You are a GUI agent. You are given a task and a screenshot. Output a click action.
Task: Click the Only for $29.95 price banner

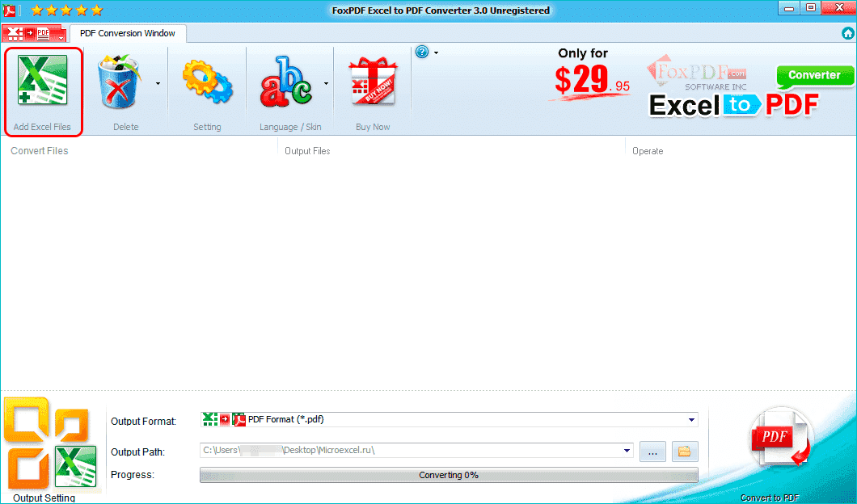[x=589, y=74]
